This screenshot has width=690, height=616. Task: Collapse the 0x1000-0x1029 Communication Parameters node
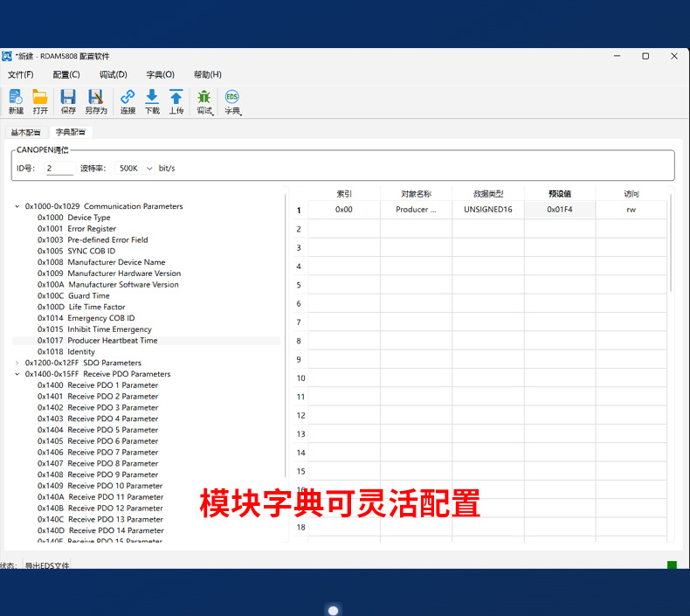click(17, 207)
